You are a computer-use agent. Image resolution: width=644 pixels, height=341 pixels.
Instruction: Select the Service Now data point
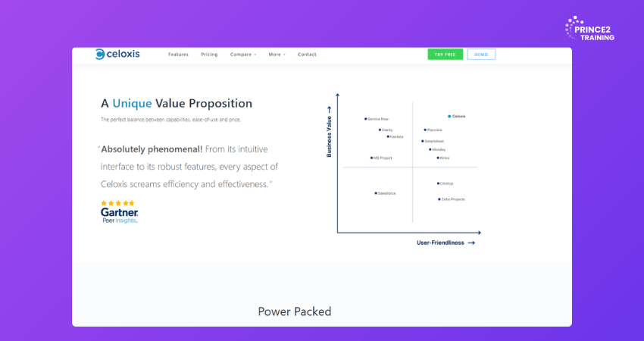click(x=365, y=119)
